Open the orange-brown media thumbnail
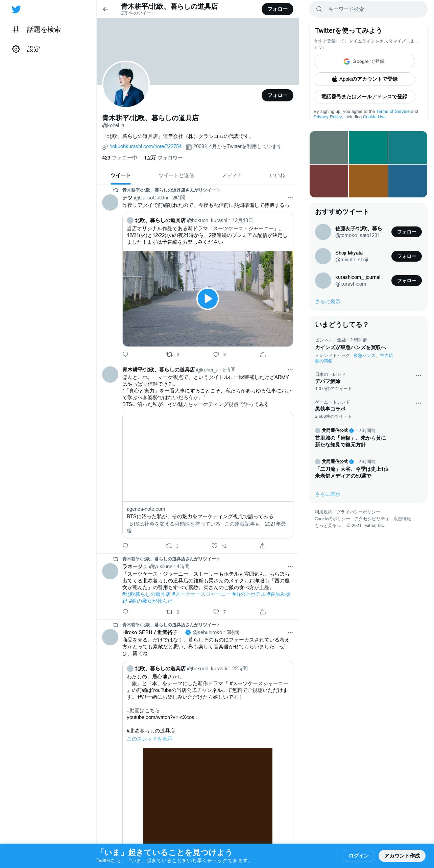Screen dimensions: 434x868 368,181
